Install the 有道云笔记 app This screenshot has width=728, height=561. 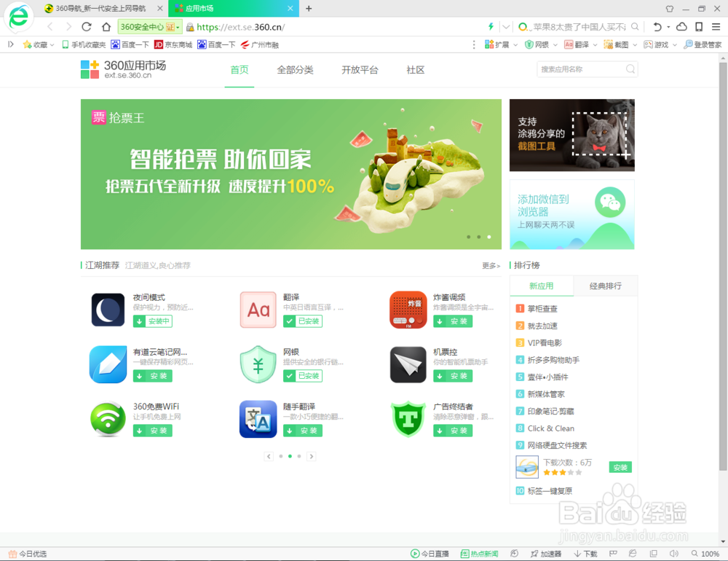tap(153, 376)
